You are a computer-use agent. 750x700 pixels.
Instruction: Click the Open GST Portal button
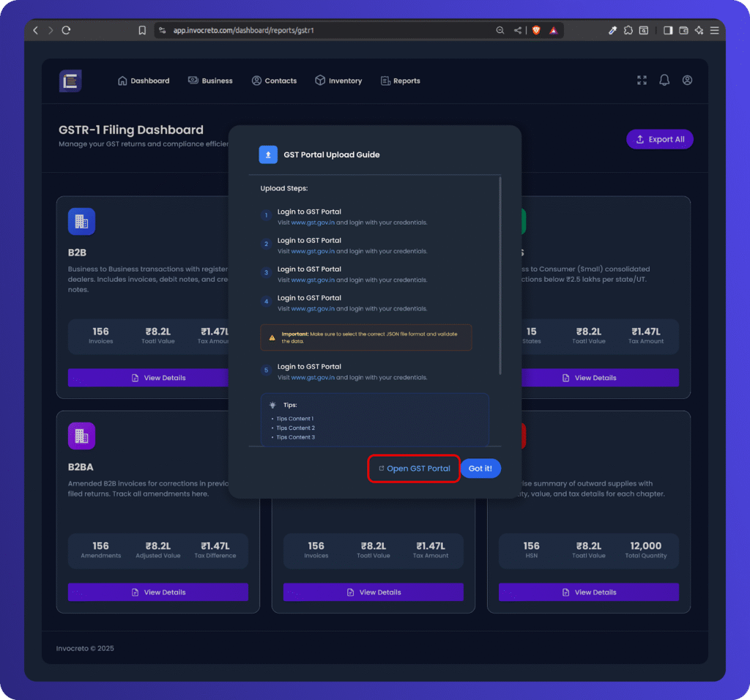tap(414, 469)
